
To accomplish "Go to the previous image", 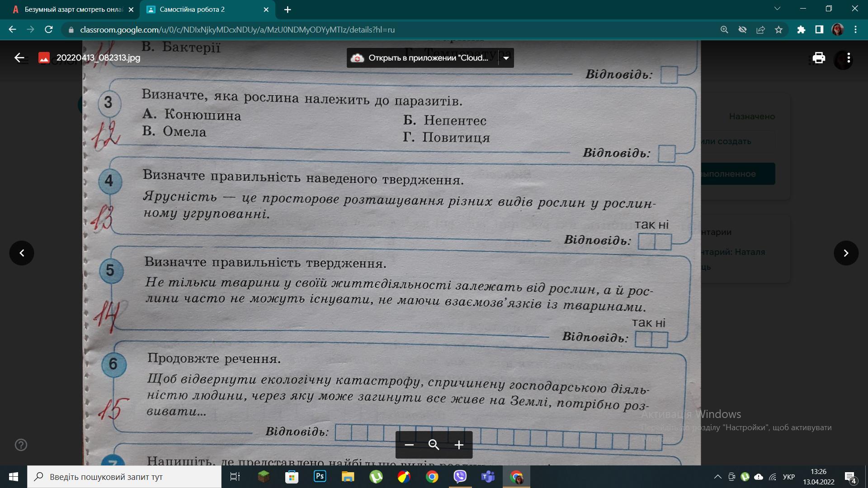I will (x=22, y=253).
